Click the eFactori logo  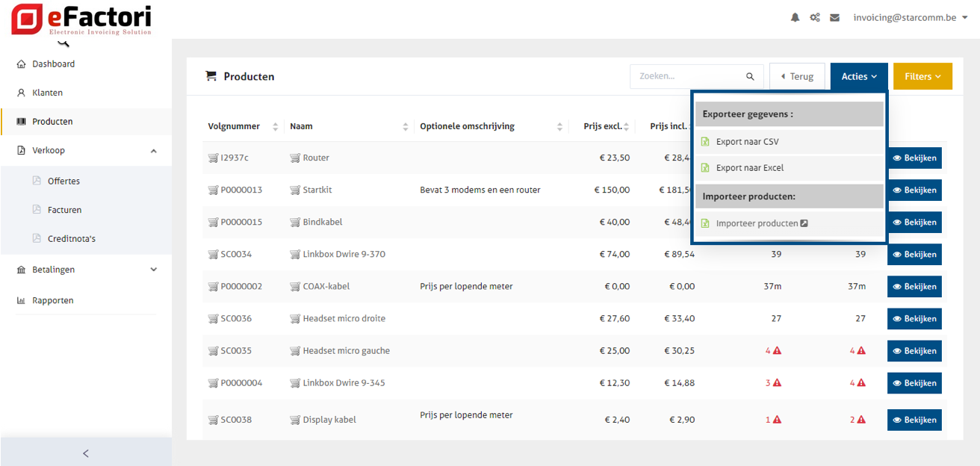coord(81,20)
